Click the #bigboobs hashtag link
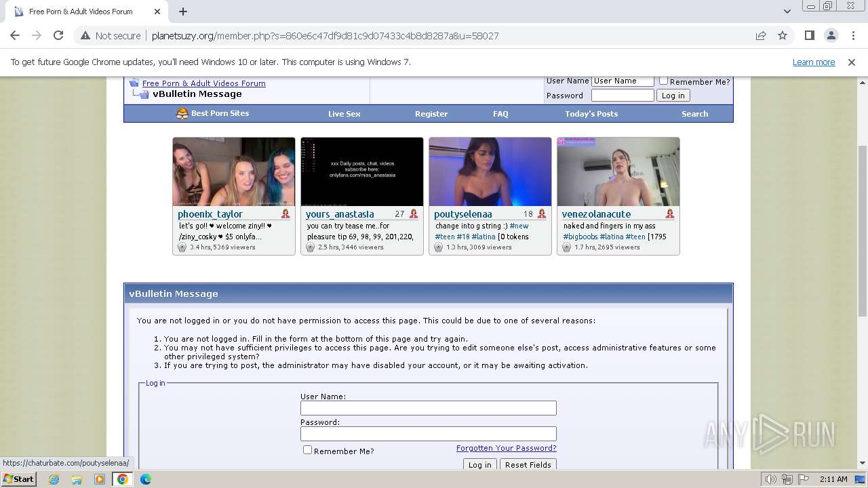Viewport: 868px width, 488px height. [x=580, y=237]
